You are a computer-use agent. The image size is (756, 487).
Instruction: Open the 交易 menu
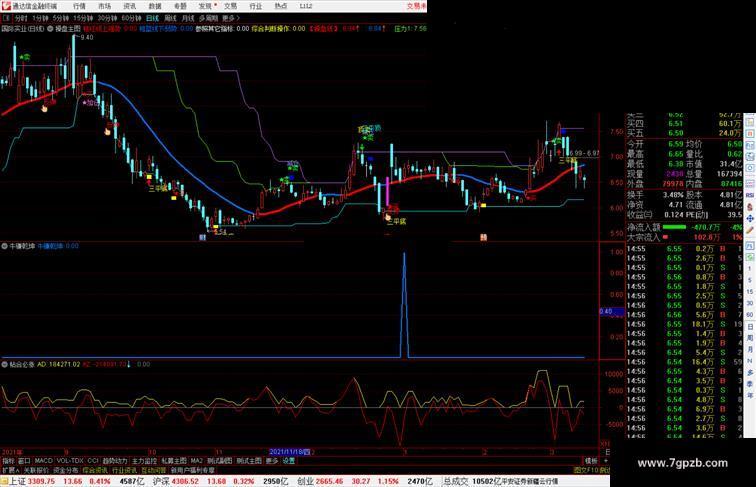[230, 6]
